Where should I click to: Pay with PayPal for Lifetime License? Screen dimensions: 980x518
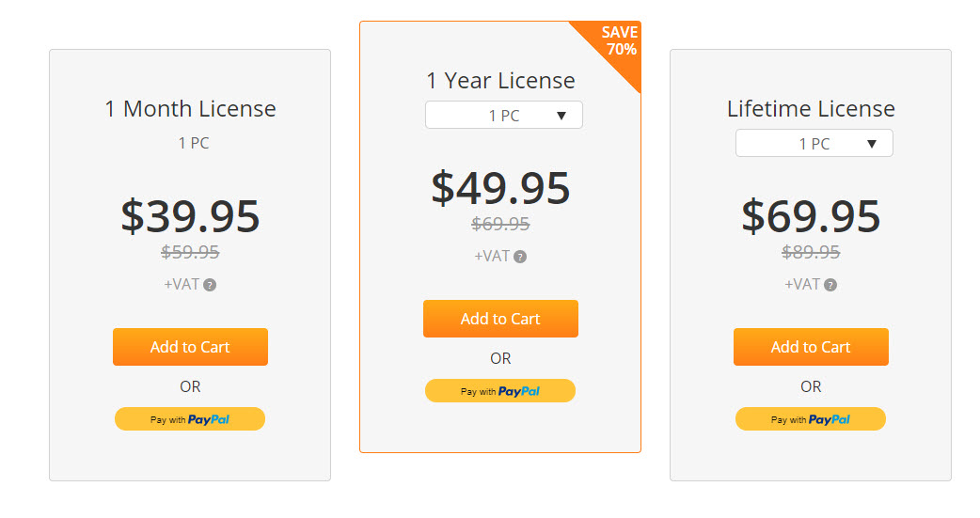point(811,419)
